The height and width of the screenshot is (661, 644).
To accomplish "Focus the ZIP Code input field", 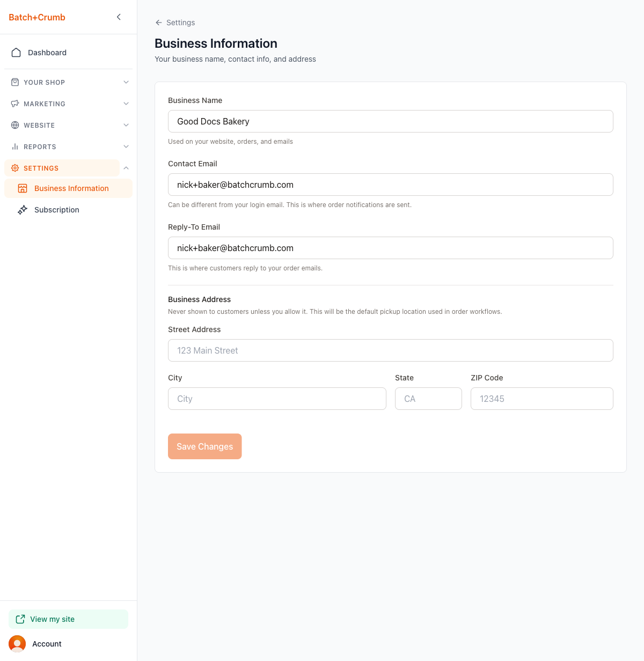I will (541, 399).
